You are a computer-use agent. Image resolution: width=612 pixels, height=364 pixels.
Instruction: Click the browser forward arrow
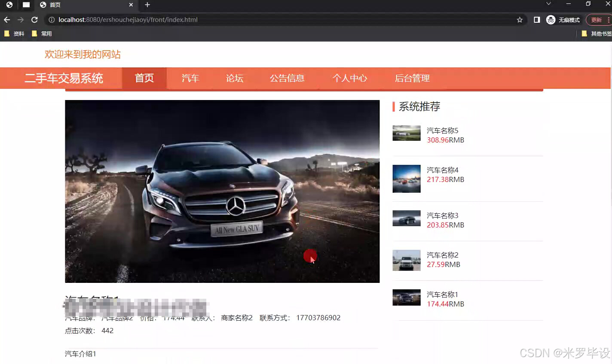click(x=21, y=20)
